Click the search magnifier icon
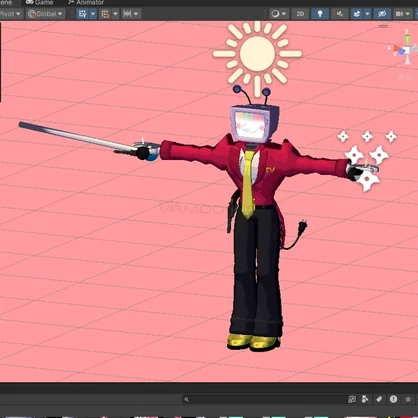The image size is (418, 418). click(x=187, y=399)
